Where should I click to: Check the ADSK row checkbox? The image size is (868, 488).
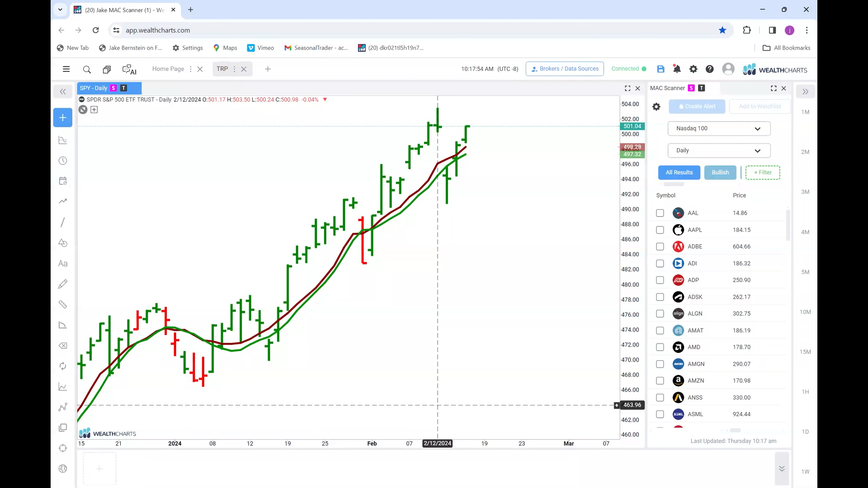660,297
